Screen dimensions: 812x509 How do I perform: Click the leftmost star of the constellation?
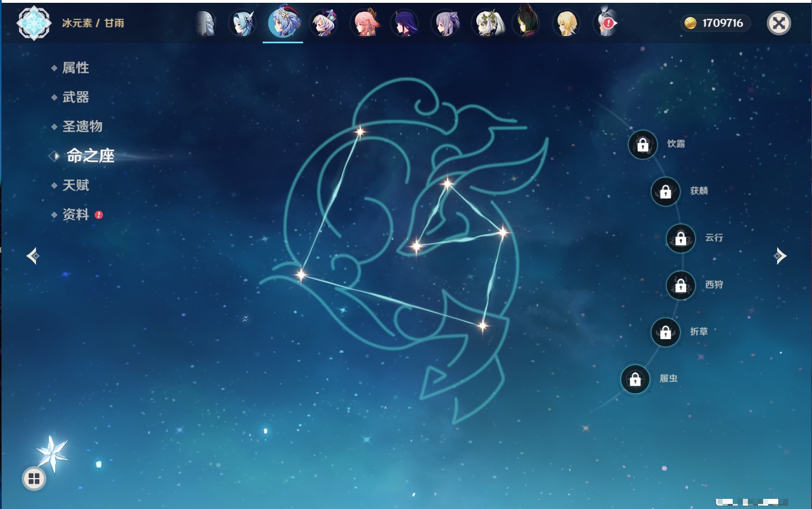tap(301, 275)
